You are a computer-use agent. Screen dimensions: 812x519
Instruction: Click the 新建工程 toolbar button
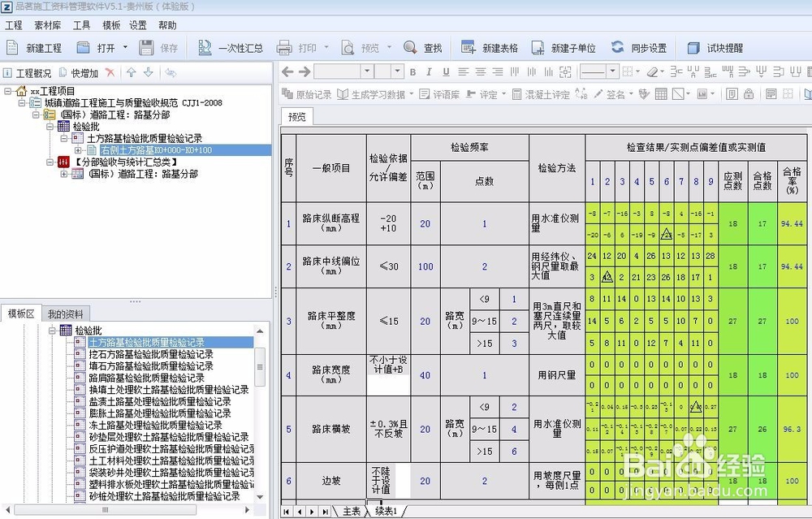coord(34,48)
